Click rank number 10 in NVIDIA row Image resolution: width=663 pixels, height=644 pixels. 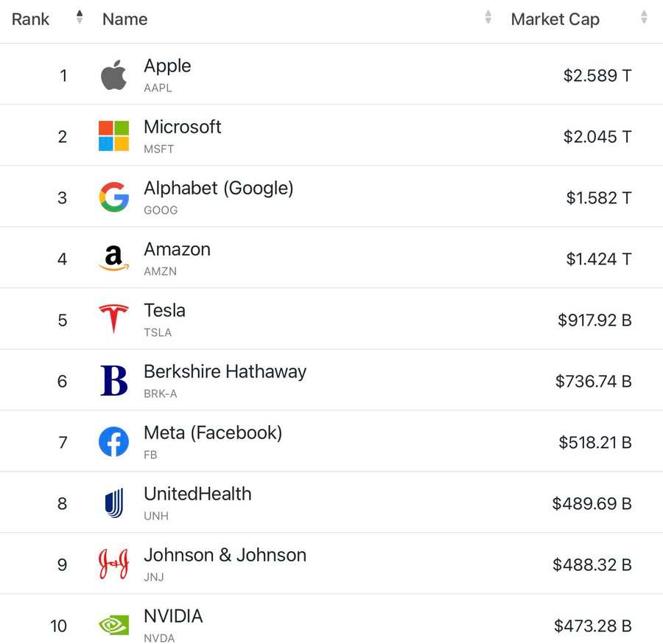(59, 626)
